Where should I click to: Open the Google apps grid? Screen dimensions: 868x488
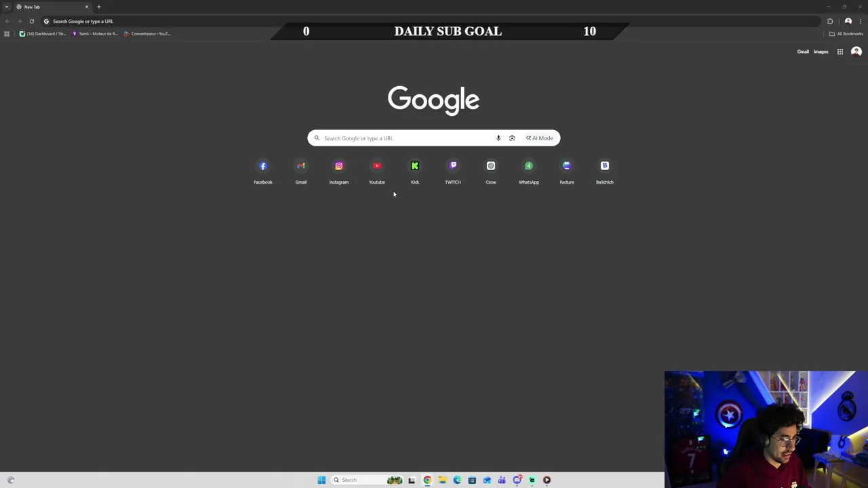coord(840,52)
